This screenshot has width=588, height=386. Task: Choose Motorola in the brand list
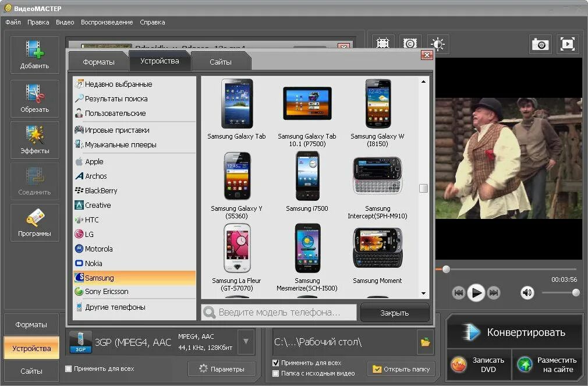134,249
